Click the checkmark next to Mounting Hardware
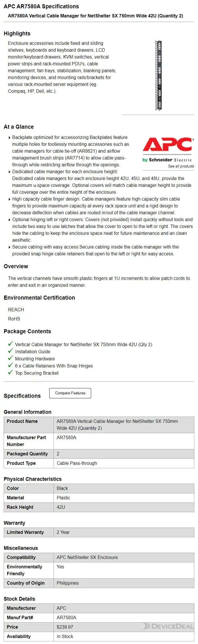The width and height of the screenshot is (198, 644). tap(11, 358)
